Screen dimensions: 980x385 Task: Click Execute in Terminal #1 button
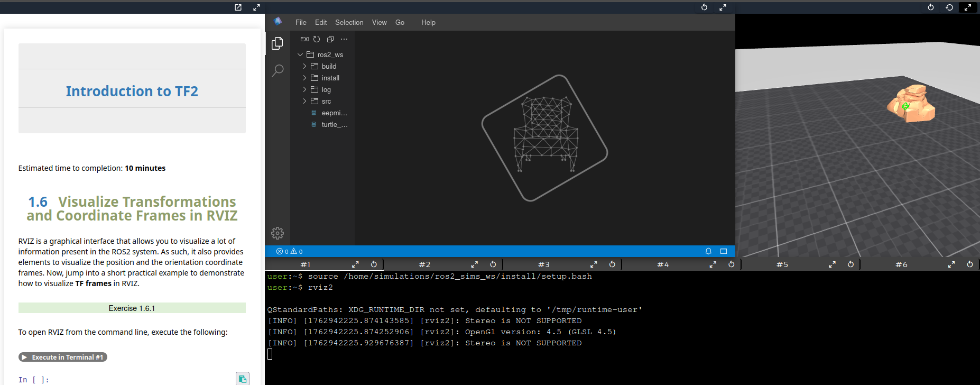click(63, 357)
